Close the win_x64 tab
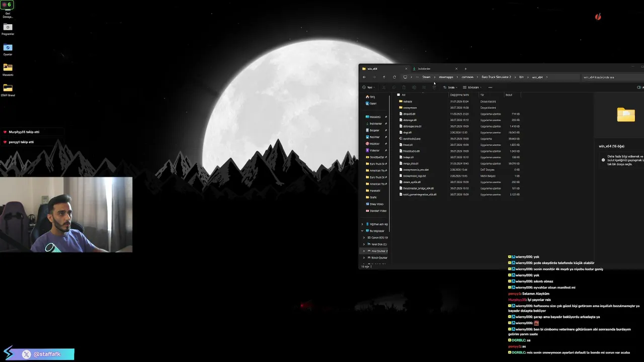Image resolution: width=644 pixels, height=362 pixels. 406,69
